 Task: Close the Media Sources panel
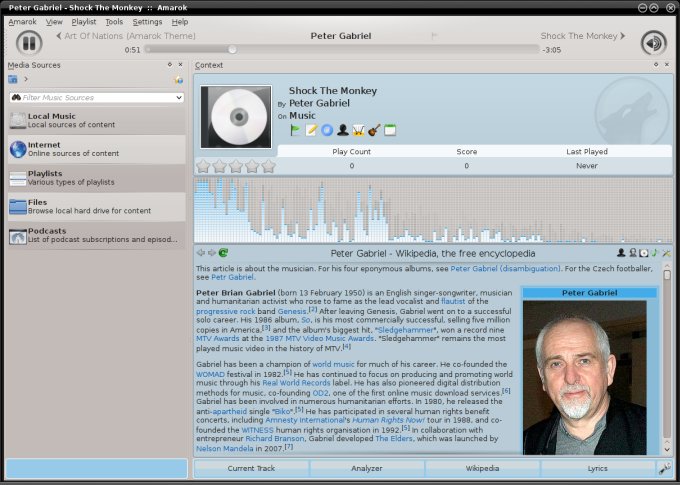[x=180, y=65]
